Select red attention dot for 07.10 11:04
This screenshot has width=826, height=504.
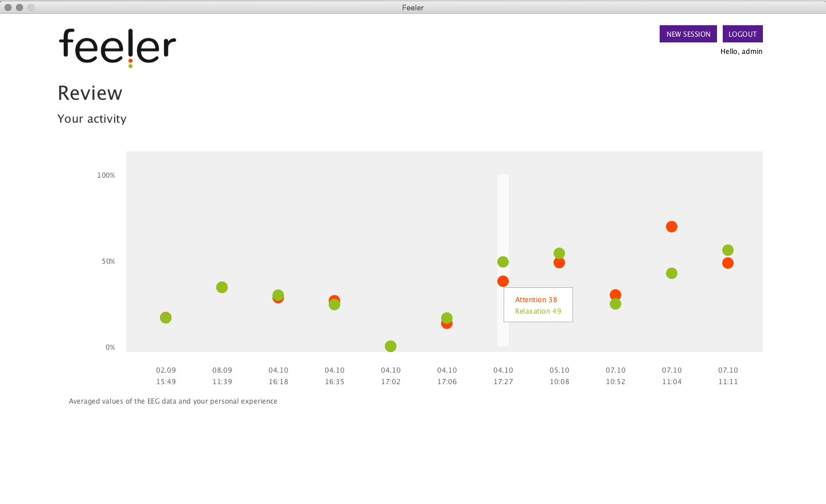pyautogui.click(x=672, y=226)
